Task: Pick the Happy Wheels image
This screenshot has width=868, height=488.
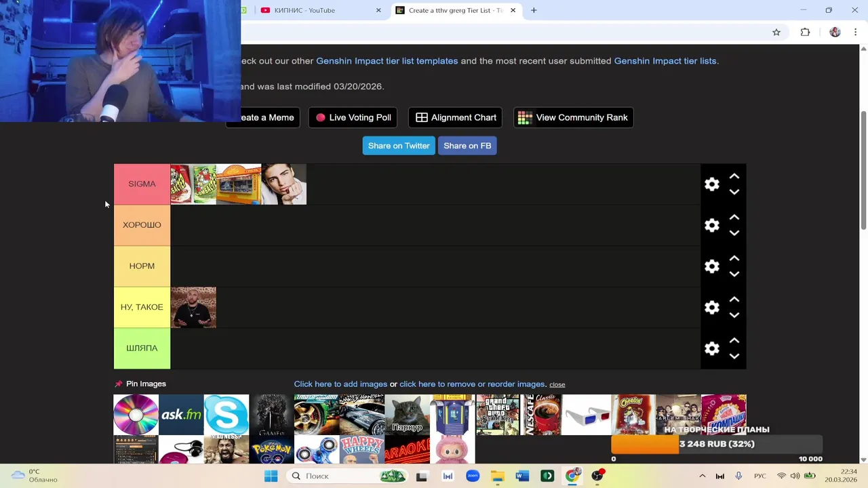Action: point(362,450)
